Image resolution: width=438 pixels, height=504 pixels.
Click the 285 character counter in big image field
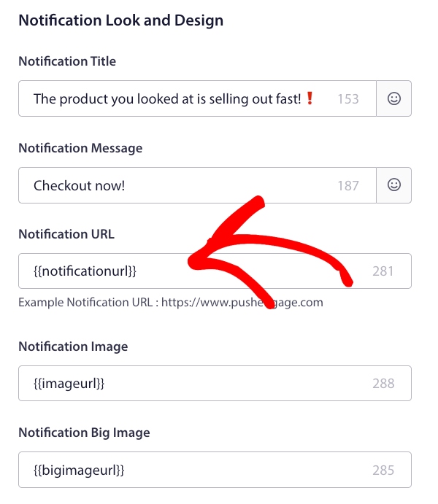click(x=383, y=470)
